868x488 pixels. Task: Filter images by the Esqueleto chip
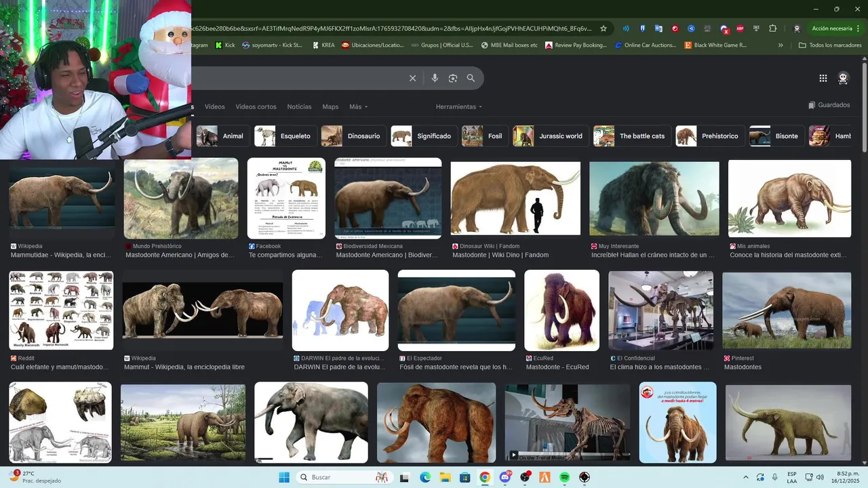285,136
